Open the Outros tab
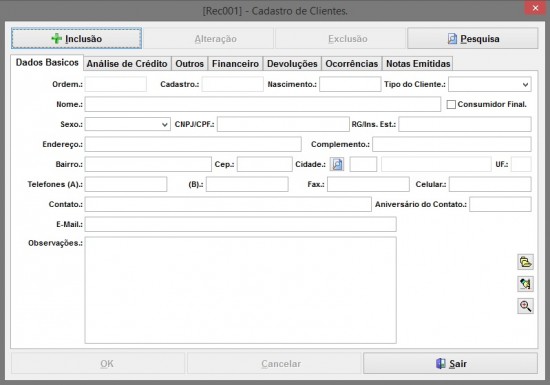Screen dimensions: 550x385 189,63
